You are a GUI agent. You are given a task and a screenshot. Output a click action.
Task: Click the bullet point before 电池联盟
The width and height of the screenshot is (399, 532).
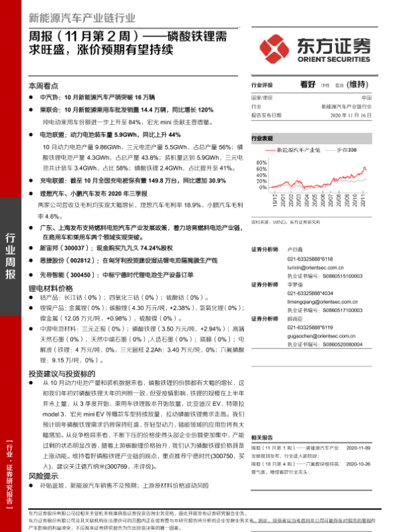click(31, 134)
